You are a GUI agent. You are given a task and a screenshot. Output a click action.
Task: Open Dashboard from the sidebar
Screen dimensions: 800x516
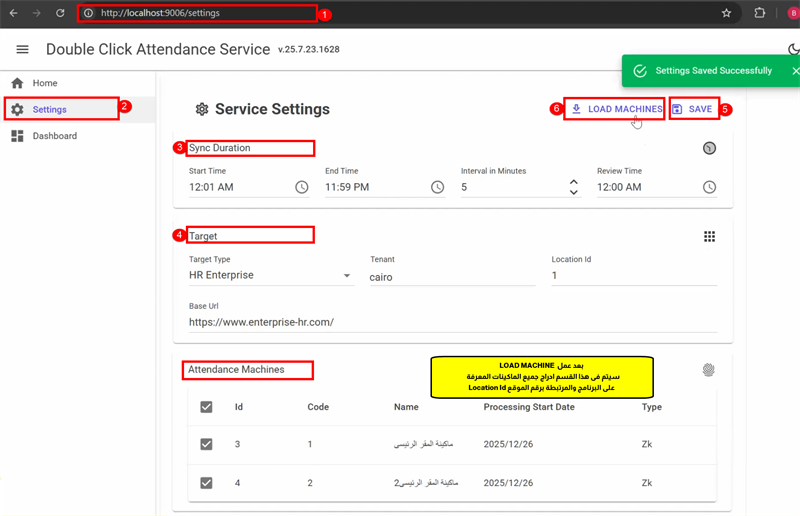[x=54, y=136]
